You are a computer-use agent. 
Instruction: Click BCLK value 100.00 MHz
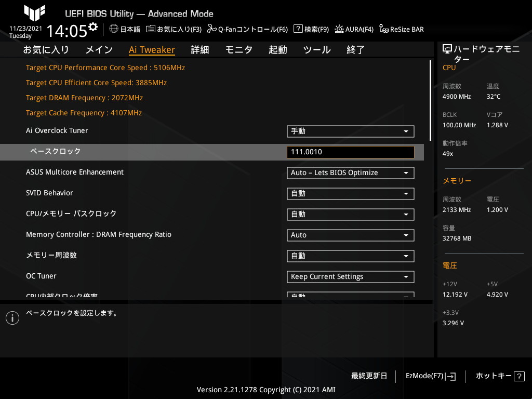[x=459, y=125]
